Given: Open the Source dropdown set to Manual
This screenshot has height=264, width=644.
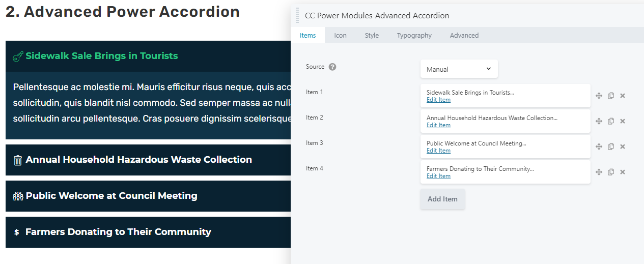Looking at the screenshot, I should pos(459,69).
